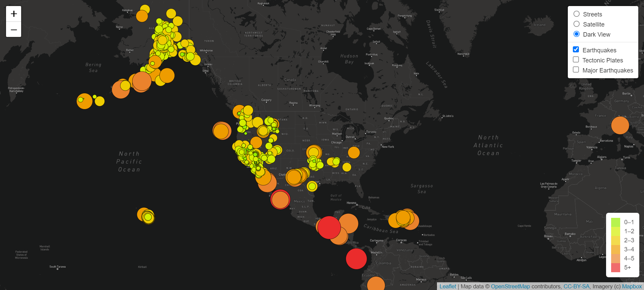Enable the Major Earthquakes overlay
The width and height of the screenshot is (644, 290).
coord(576,70)
